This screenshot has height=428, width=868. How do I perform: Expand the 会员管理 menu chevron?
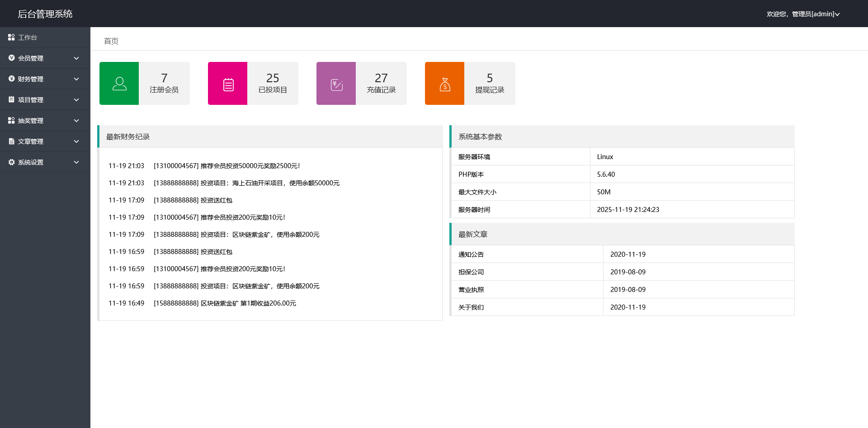pyautogui.click(x=76, y=58)
